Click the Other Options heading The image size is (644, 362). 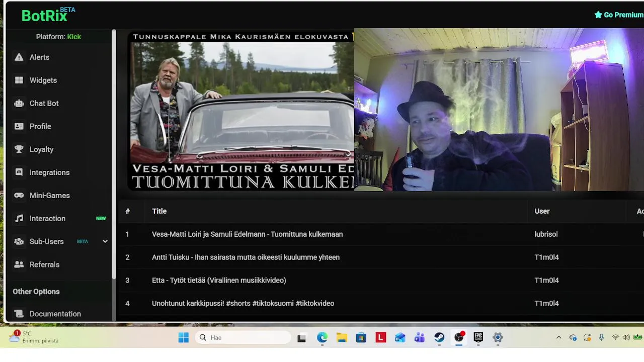click(36, 292)
